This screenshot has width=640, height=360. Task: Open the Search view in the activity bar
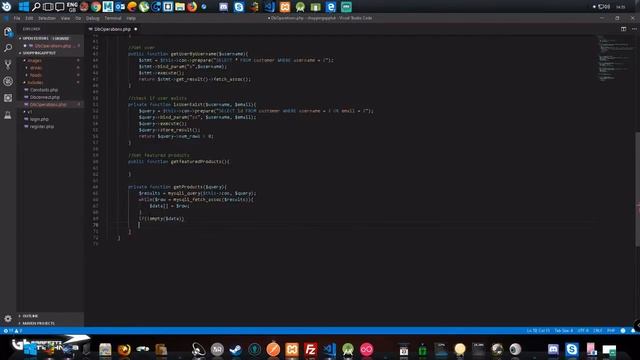tap(8, 48)
